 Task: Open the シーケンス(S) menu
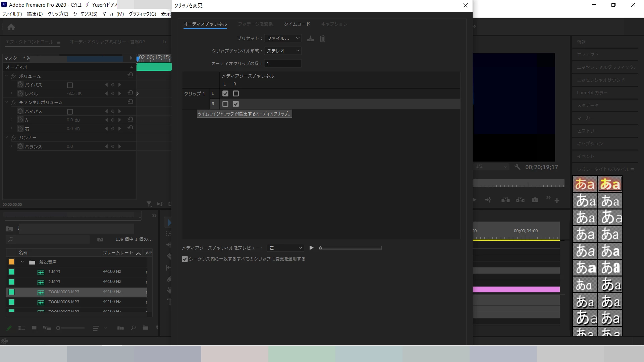pyautogui.click(x=85, y=14)
